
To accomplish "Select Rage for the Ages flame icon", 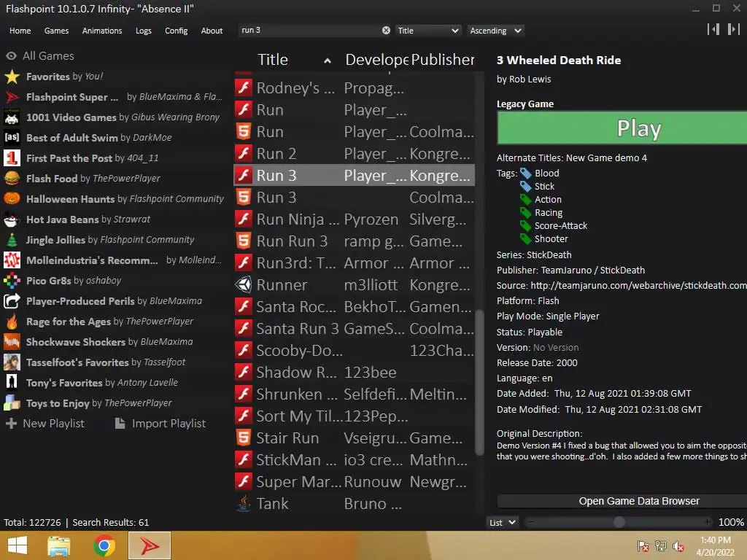I will (x=12, y=322).
